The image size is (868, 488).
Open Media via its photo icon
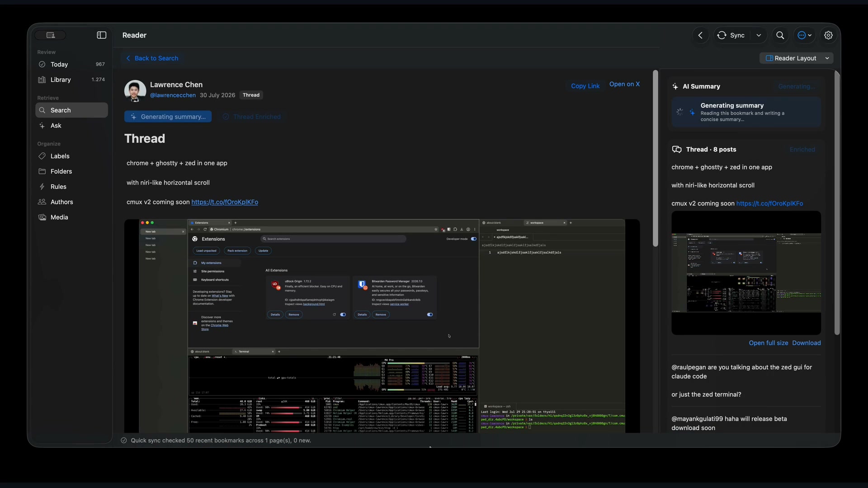point(42,217)
